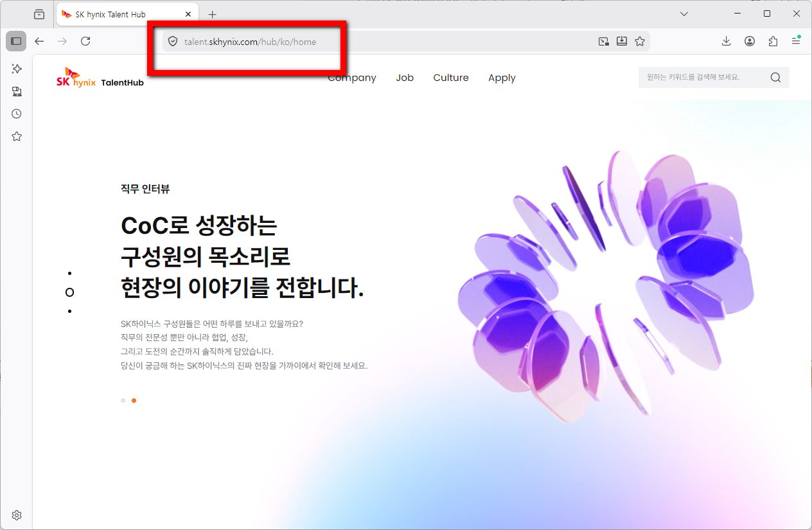Open the account profile icon

tap(750, 41)
